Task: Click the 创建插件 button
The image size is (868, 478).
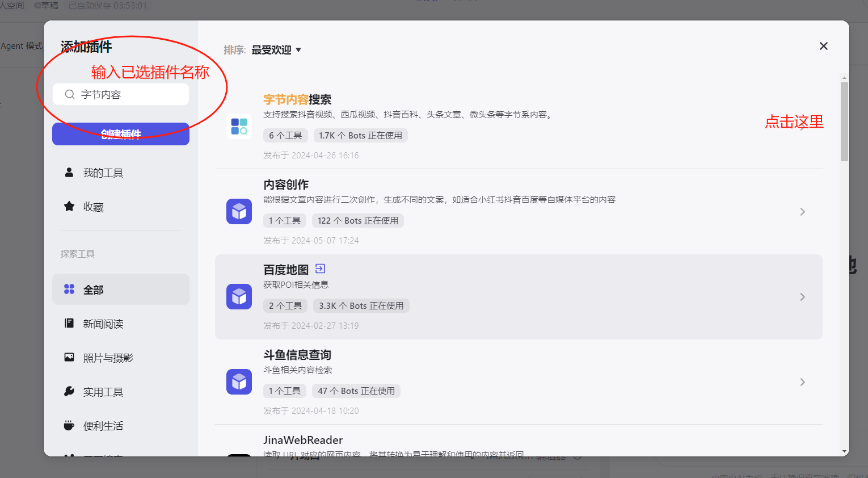Action: [121, 134]
